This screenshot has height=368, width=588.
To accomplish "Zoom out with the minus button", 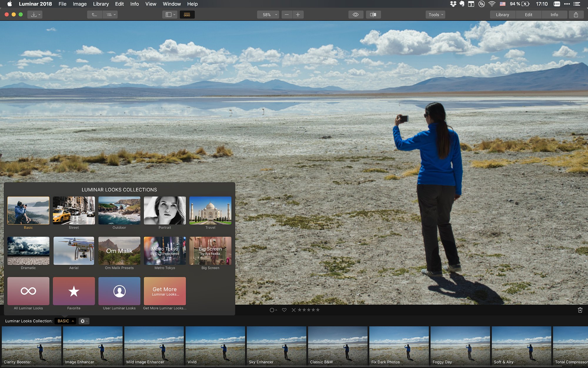I will 287,14.
